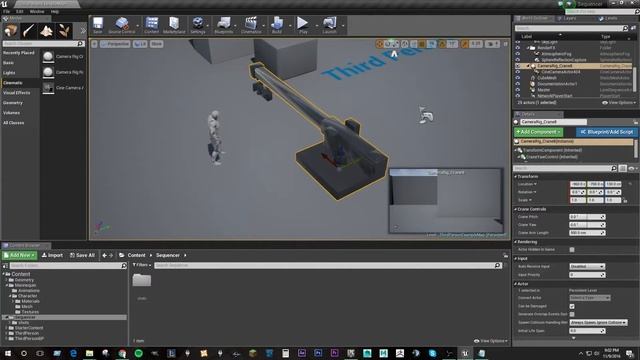Select Paint mode brush icon
The image size is (640, 360).
(x=29, y=31)
